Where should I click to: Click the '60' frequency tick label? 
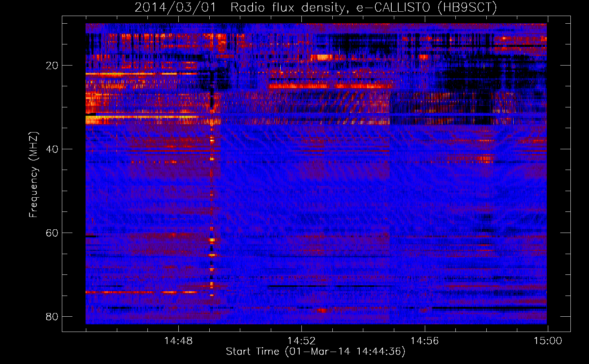[52, 233]
